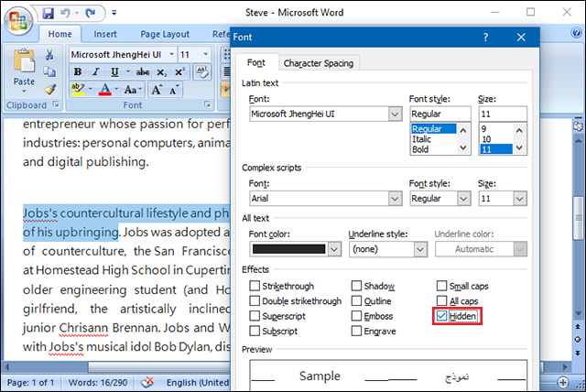
Task: Clear formatting with eraser icon
Action: click(201, 72)
